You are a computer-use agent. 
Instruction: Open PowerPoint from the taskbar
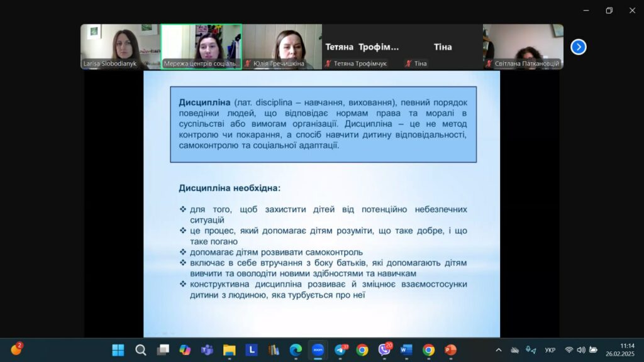click(x=450, y=350)
